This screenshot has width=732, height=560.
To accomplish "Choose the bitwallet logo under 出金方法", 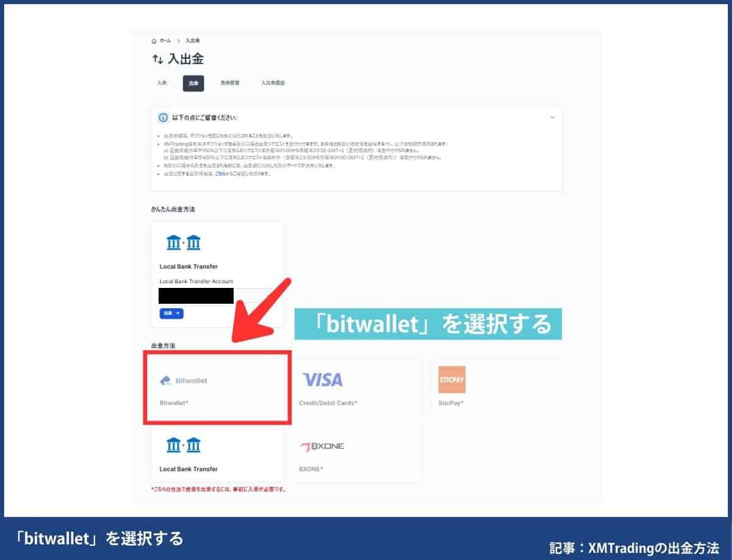I will (x=184, y=381).
